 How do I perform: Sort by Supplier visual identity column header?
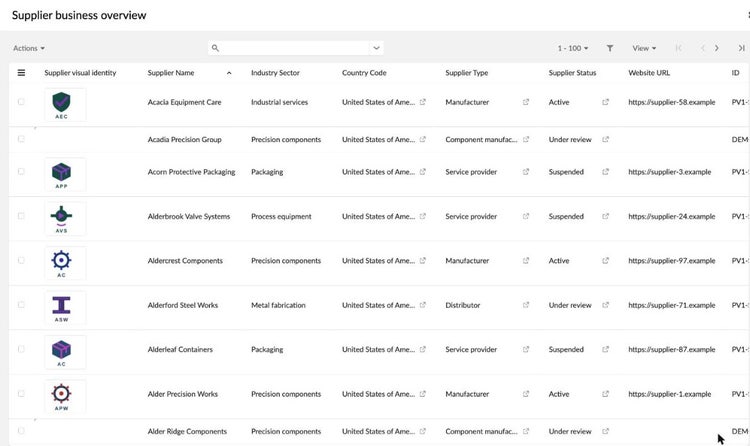click(x=80, y=73)
